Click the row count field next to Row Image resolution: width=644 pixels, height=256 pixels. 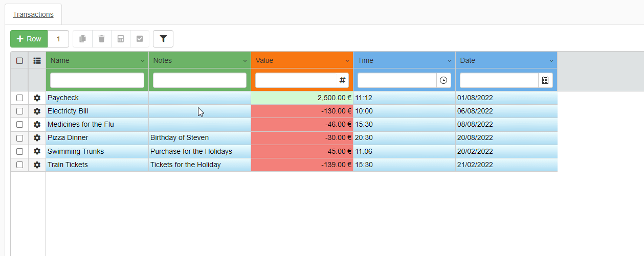click(58, 39)
